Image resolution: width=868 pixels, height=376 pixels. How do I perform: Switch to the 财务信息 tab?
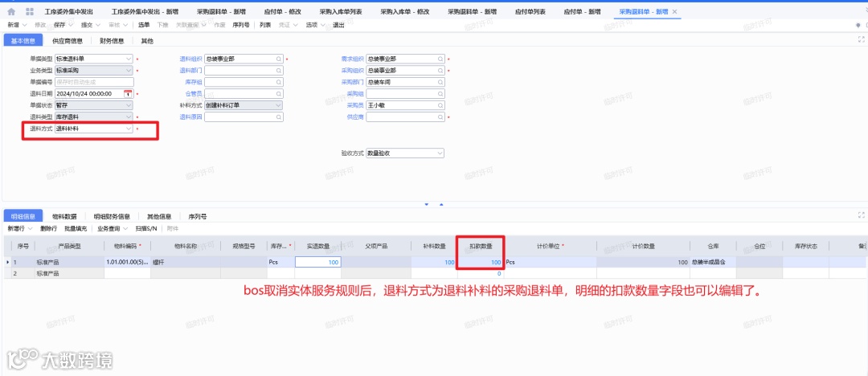[x=112, y=40]
